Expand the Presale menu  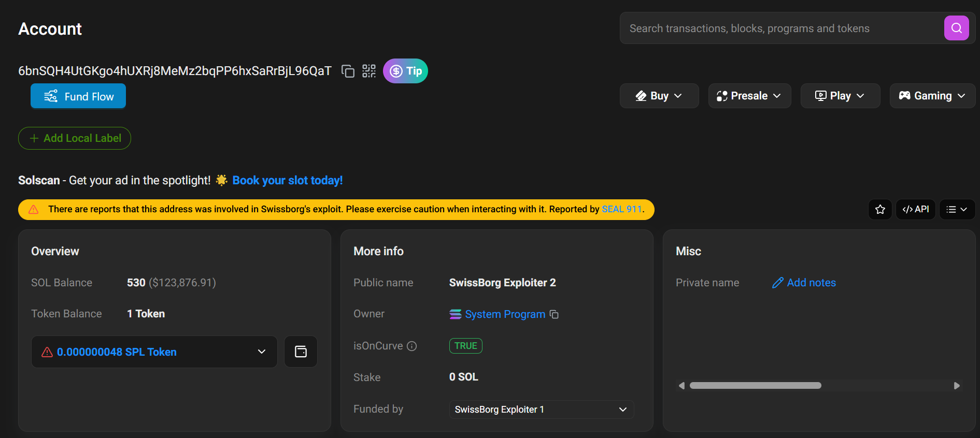(x=749, y=96)
